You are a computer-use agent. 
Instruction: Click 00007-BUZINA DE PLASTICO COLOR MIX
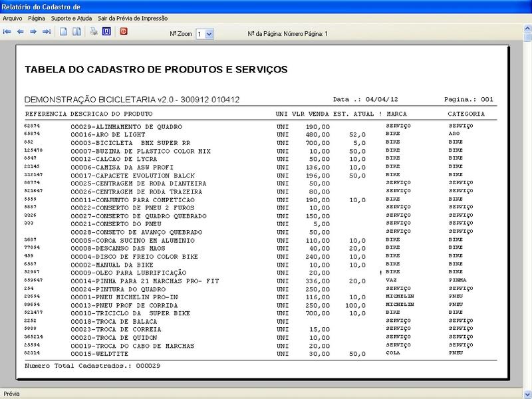pyautogui.click(x=140, y=151)
